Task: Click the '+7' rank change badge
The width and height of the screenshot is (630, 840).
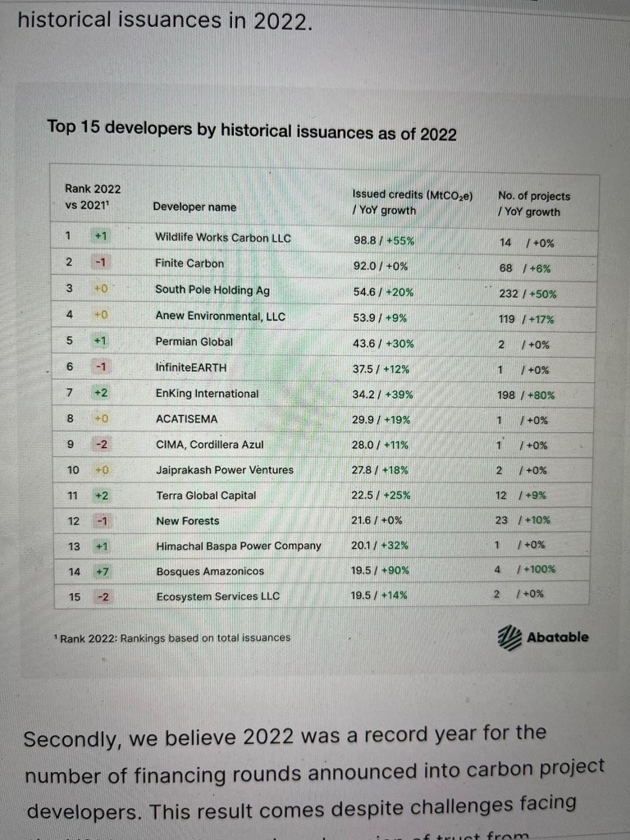Action: pos(102,572)
